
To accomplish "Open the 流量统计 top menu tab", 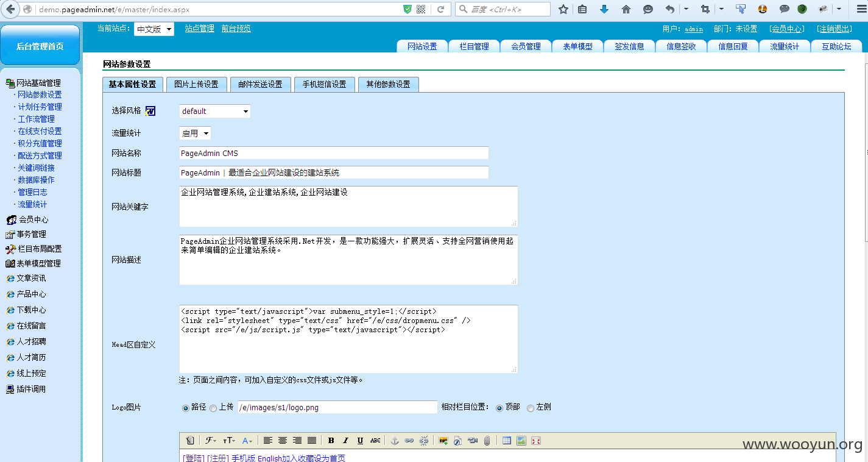I will pyautogui.click(x=785, y=46).
